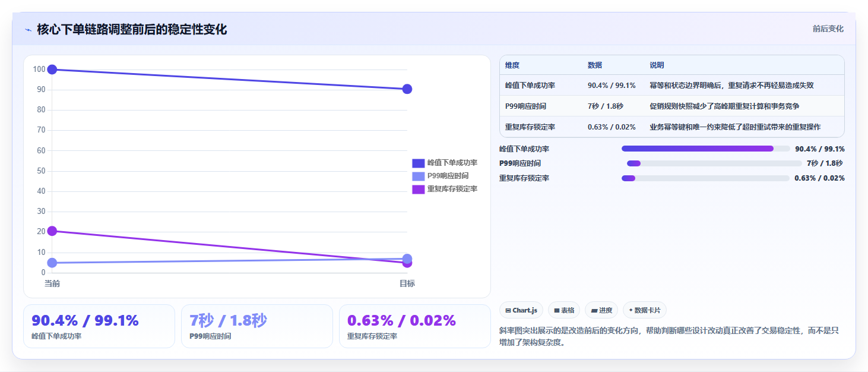Viewport: 868px width, 372px height.
Task: Click the 峰值下单成功率 progress bar
Action: click(x=705, y=149)
